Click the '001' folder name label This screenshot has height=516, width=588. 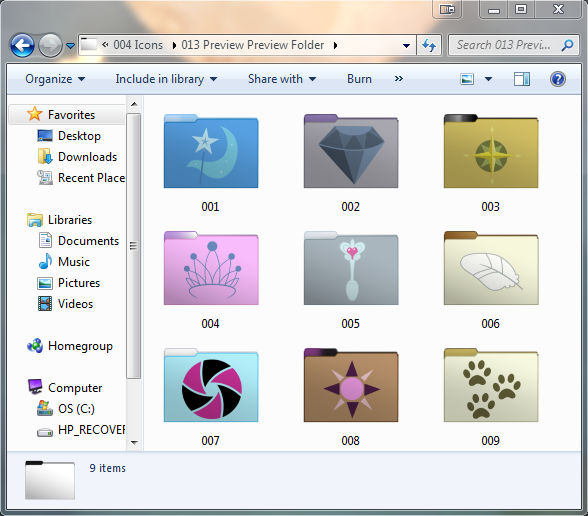coord(210,207)
